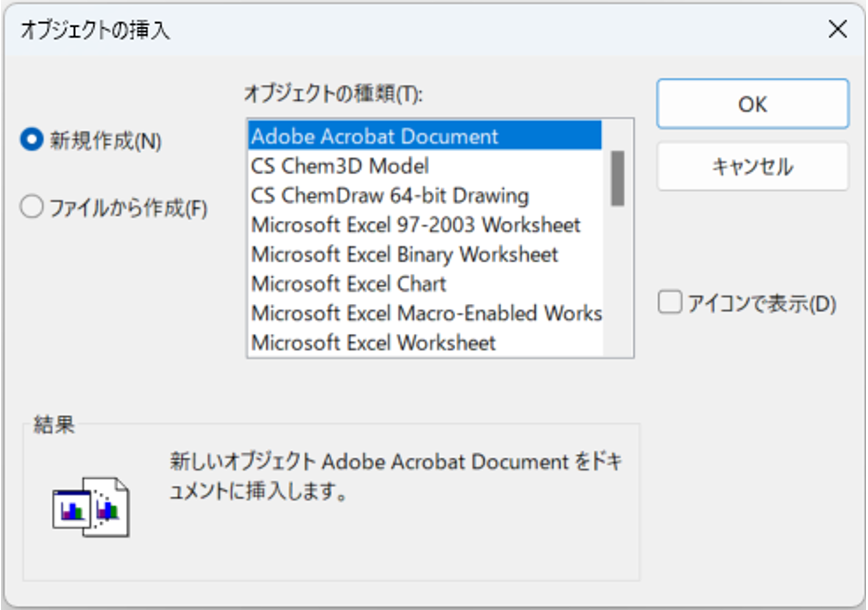Select Adobe Acrobat Document in list
Image resolution: width=868 pixels, height=610 pixels.
(375, 136)
